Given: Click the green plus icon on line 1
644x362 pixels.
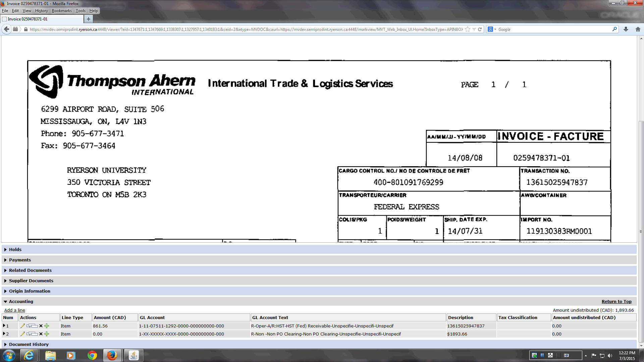Looking at the screenshot, I should point(47,326).
